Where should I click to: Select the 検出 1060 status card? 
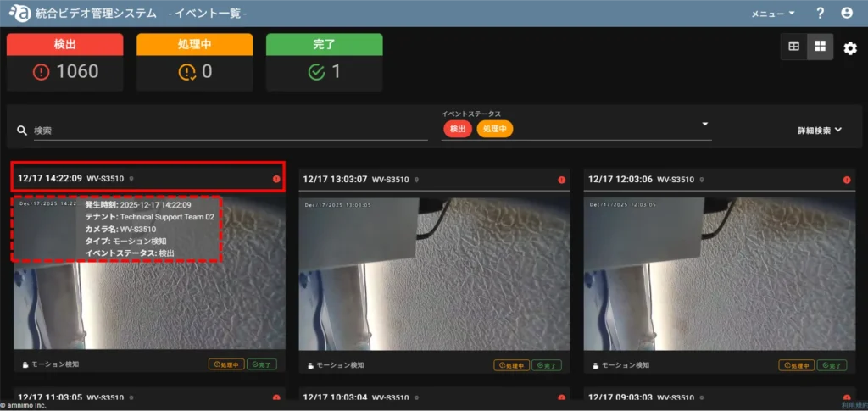point(65,63)
